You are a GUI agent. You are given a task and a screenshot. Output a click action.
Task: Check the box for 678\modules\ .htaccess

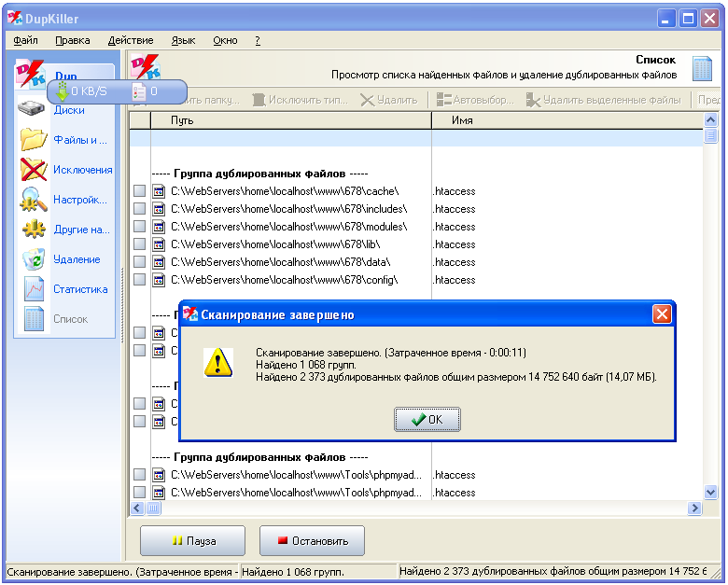(x=139, y=226)
